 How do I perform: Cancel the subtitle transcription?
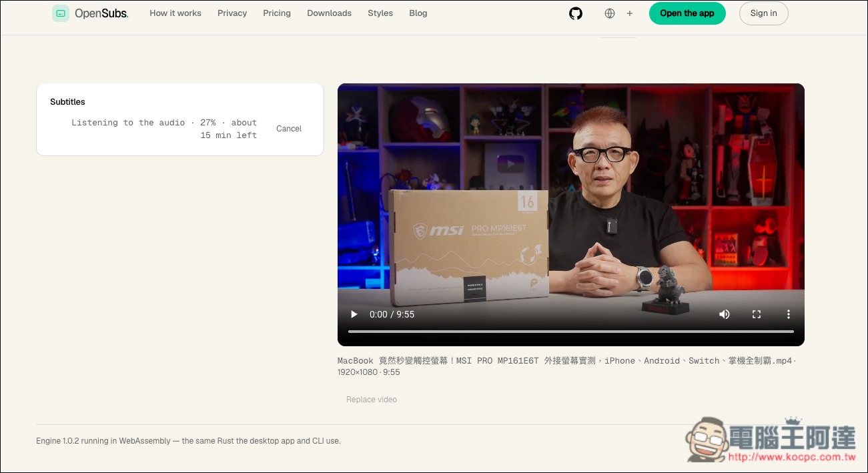(289, 129)
